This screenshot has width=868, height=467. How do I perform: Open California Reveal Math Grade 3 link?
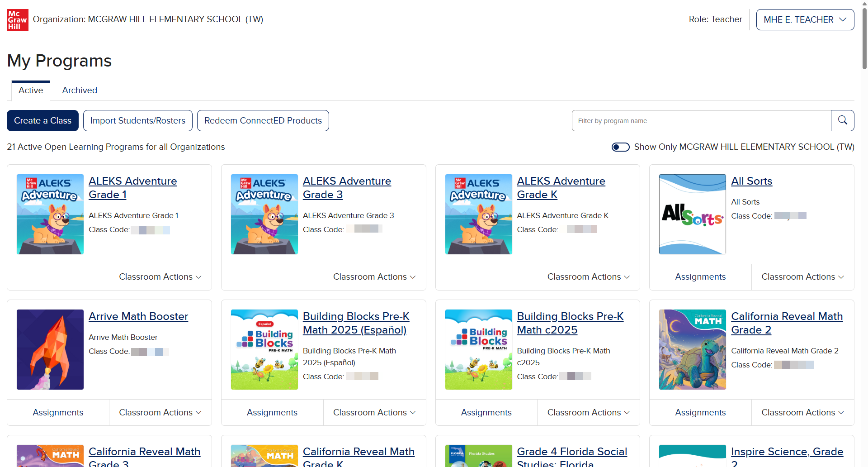(145, 456)
